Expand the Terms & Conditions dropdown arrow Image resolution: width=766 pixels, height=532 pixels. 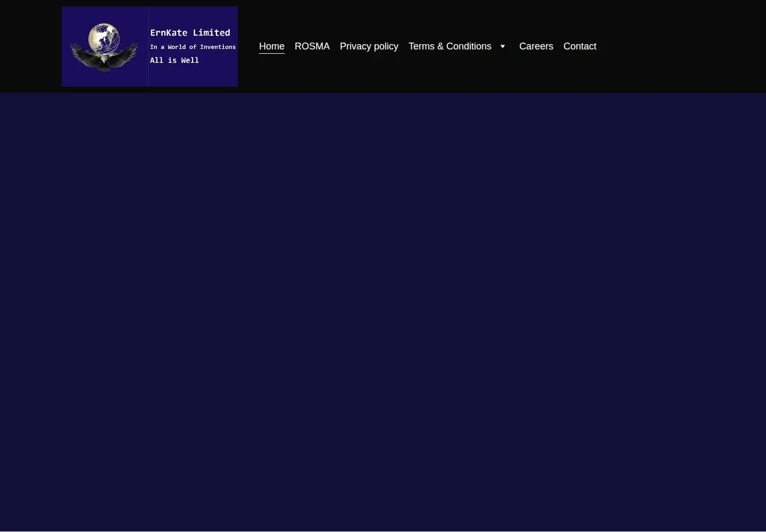[503, 46]
